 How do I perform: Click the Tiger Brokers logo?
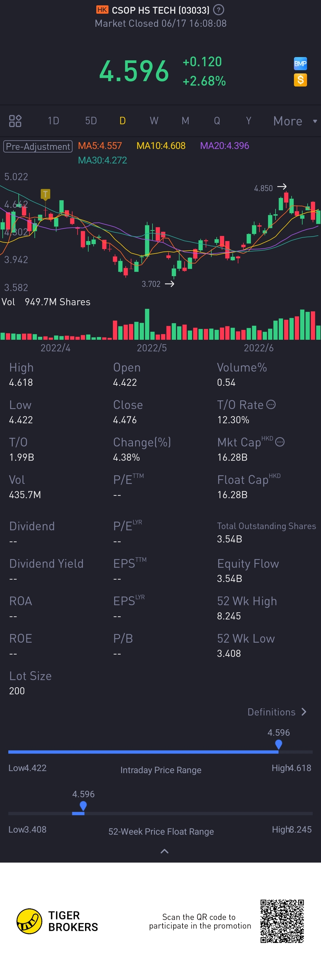(x=29, y=921)
